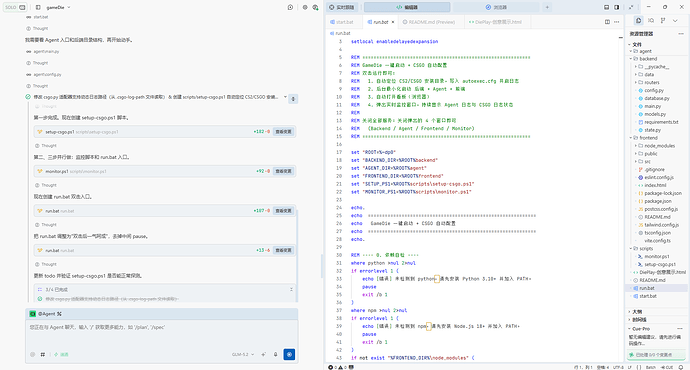Click view changes button for monitor.ps1
Image resolution: width=690 pixels, height=370 pixels.
[x=283, y=171]
